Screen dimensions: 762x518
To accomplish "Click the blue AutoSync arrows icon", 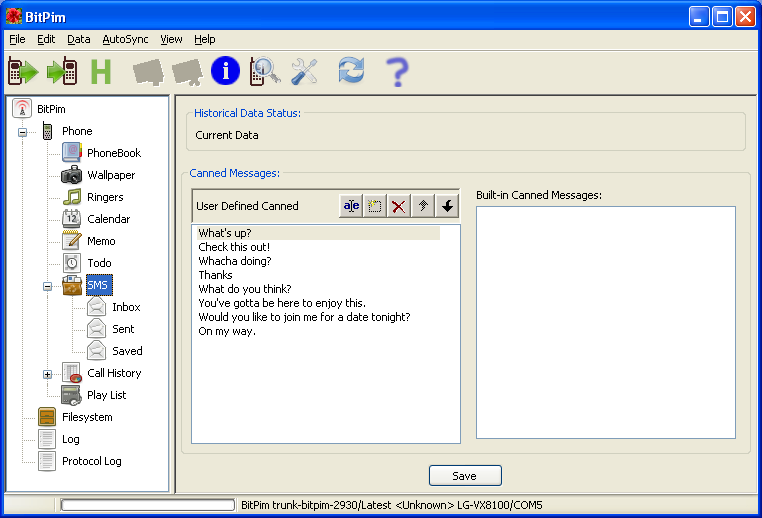I will [351, 70].
